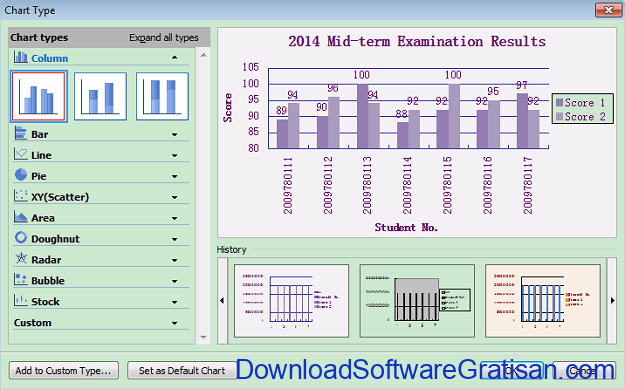Pick the 100% stacked column subtype
Screen dimensions: 625x389
[x=162, y=96]
